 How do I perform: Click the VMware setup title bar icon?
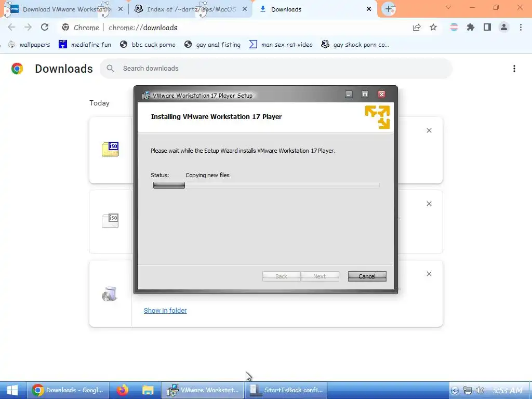(146, 95)
